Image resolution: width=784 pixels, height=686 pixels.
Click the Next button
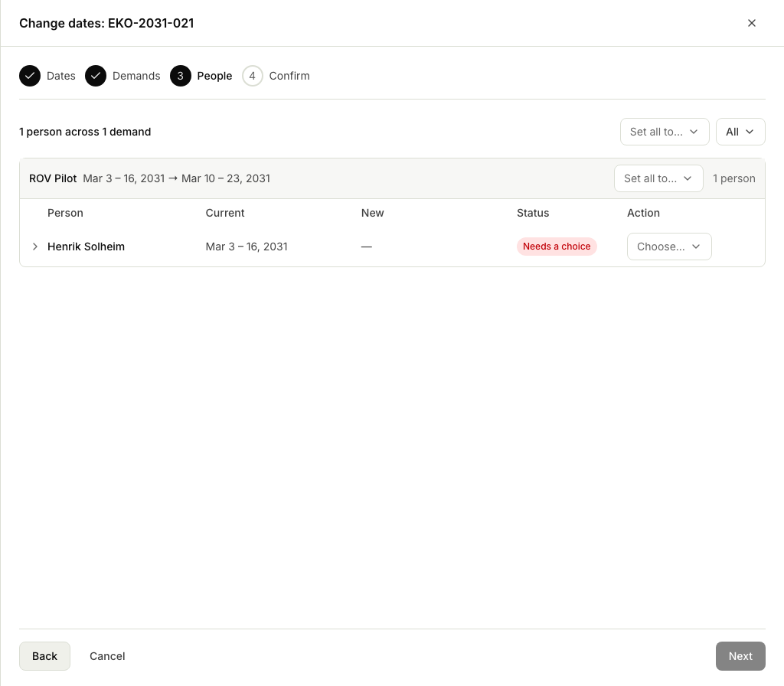pos(740,656)
